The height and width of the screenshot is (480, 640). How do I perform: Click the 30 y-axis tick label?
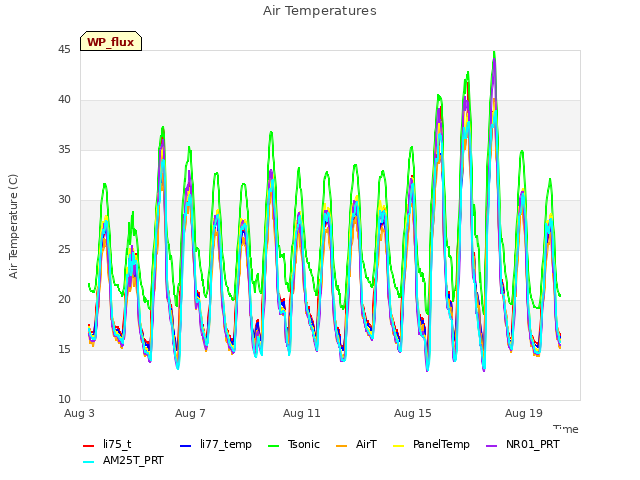[64, 200]
